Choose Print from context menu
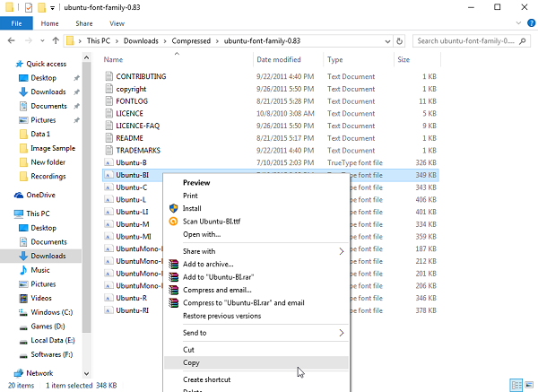This screenshot has height=392, width=538. (256, 196)
